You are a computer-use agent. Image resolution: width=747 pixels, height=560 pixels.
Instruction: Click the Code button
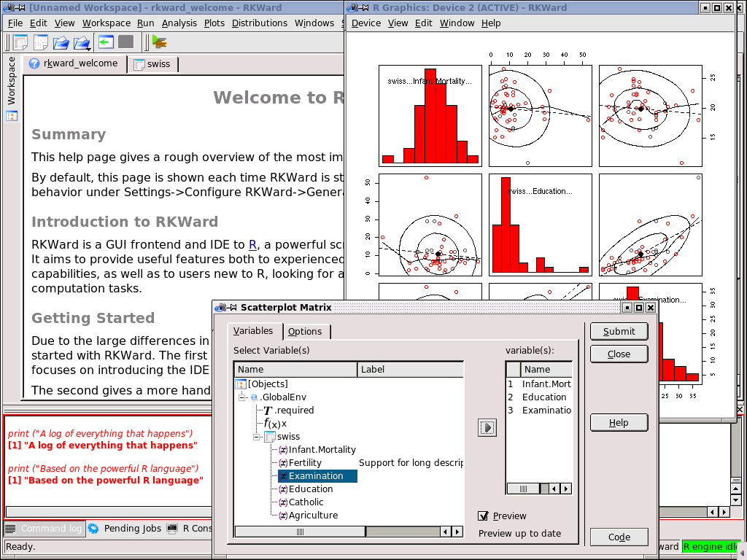pyautogui.click(x=619, y=536)
